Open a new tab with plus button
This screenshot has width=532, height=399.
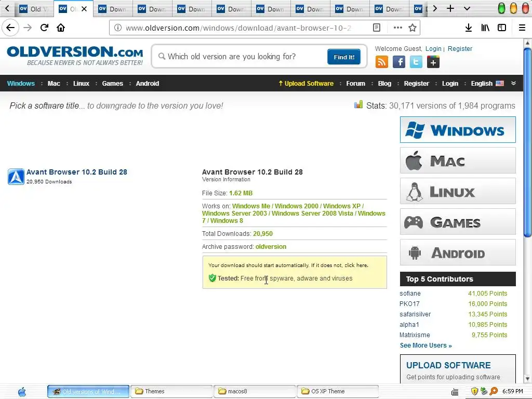point(450,8)
